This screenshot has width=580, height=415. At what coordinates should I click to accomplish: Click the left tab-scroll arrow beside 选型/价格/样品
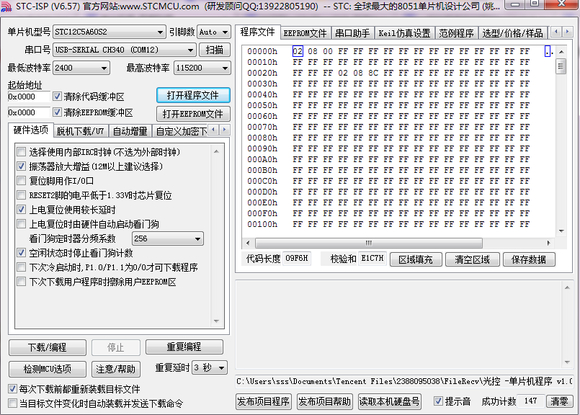(x=556, y=33)
